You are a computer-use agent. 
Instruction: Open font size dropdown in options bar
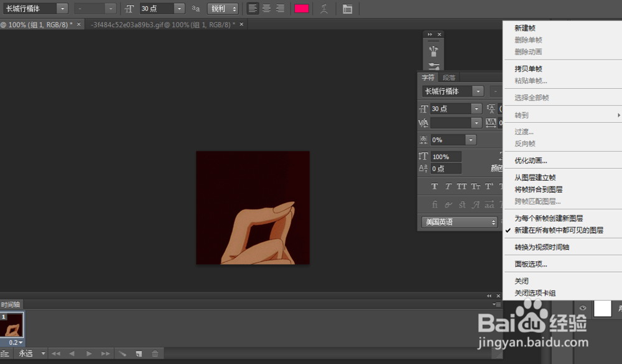pos(179,8)
